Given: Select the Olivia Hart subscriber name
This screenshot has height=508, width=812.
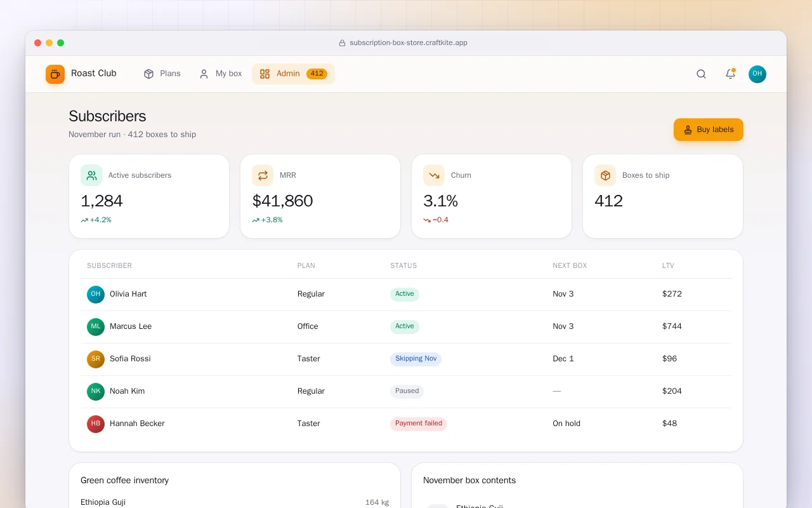Looking at the screenshot, I should [128, 294].
